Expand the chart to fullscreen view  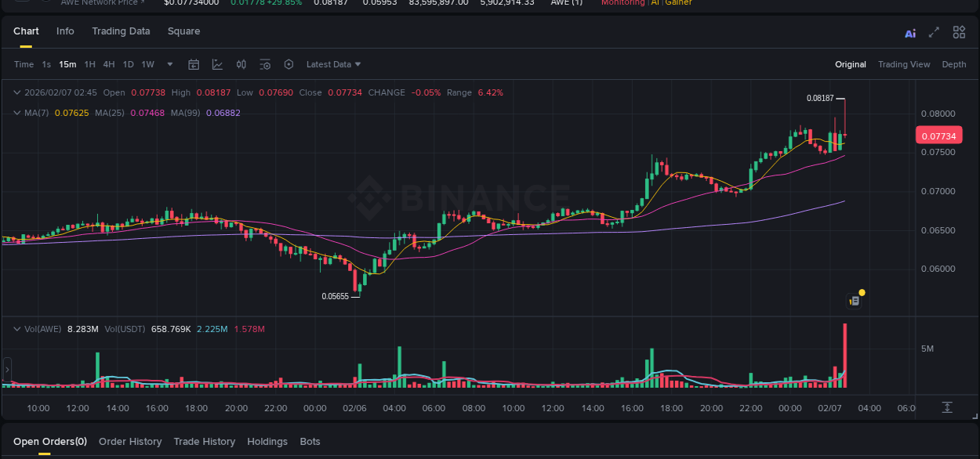click(x=934, y=33)
